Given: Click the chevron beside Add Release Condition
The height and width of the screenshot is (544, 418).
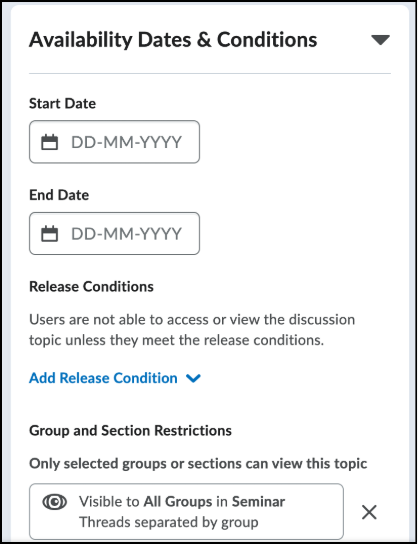Looking at the screenshot, I should (193, 378).
